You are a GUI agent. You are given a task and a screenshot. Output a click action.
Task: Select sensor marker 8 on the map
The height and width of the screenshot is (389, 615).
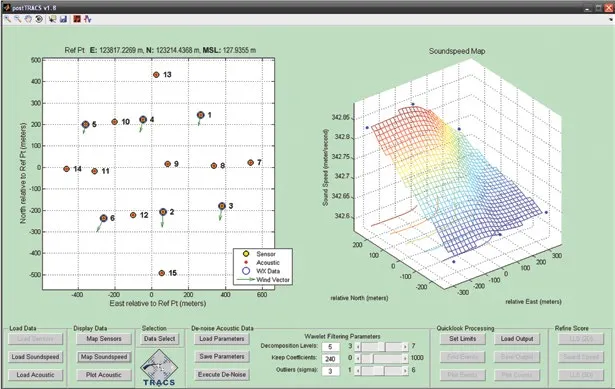click(214, 166)
